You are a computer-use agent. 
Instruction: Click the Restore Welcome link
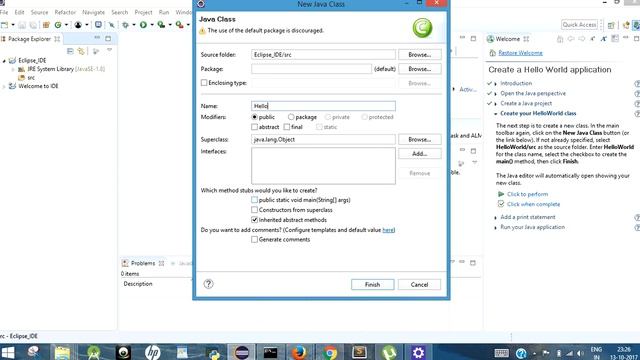coord(520,53)
